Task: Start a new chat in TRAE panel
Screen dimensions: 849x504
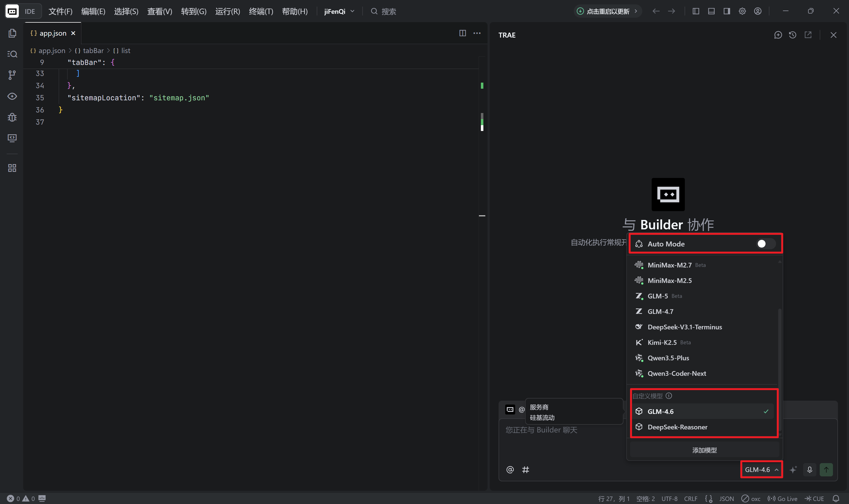Action: tap(778, 35)
